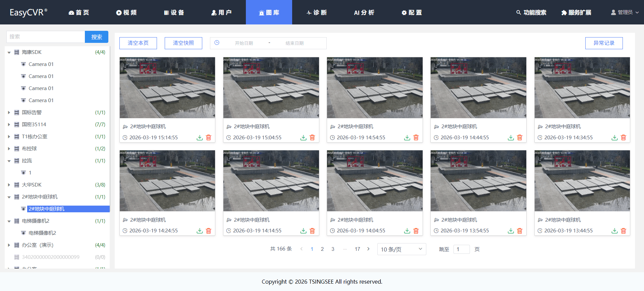Expand the 国密35114 device group

[x=9, y=125]
